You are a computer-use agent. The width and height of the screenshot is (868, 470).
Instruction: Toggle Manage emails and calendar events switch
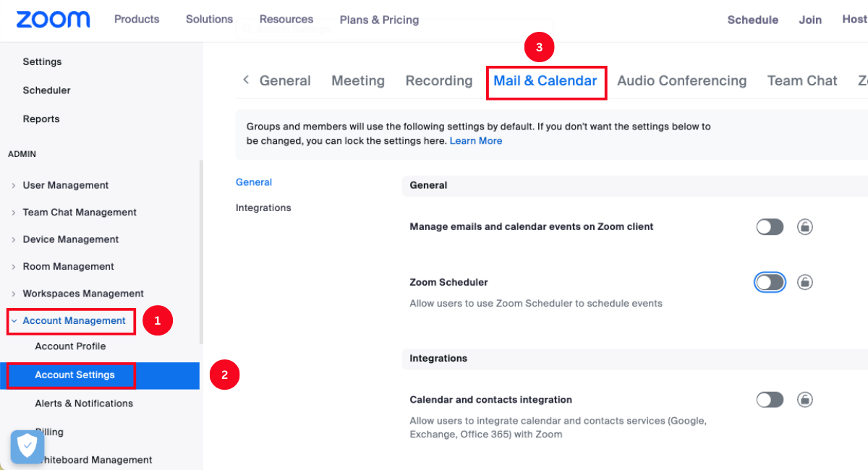pos(770,227)
